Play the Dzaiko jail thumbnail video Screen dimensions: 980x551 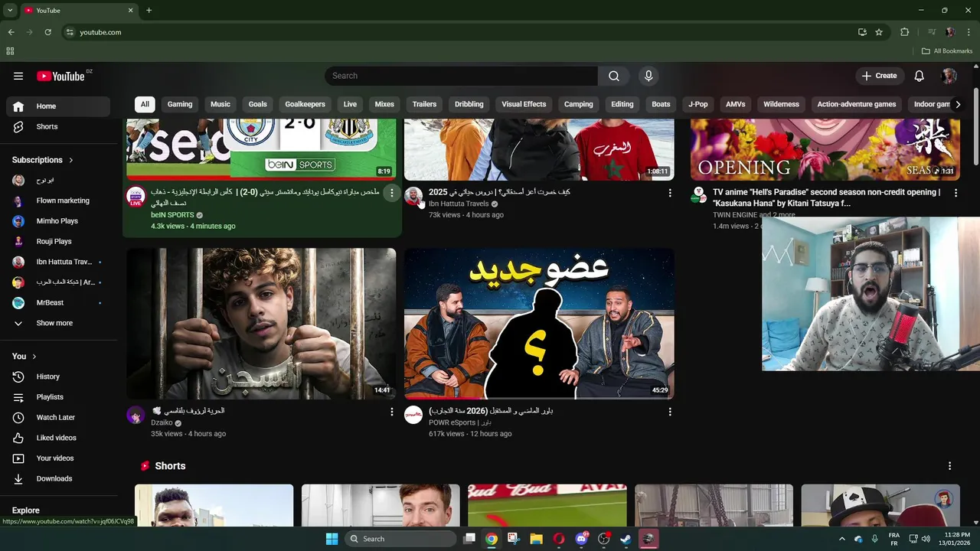(x=261, y=324)
